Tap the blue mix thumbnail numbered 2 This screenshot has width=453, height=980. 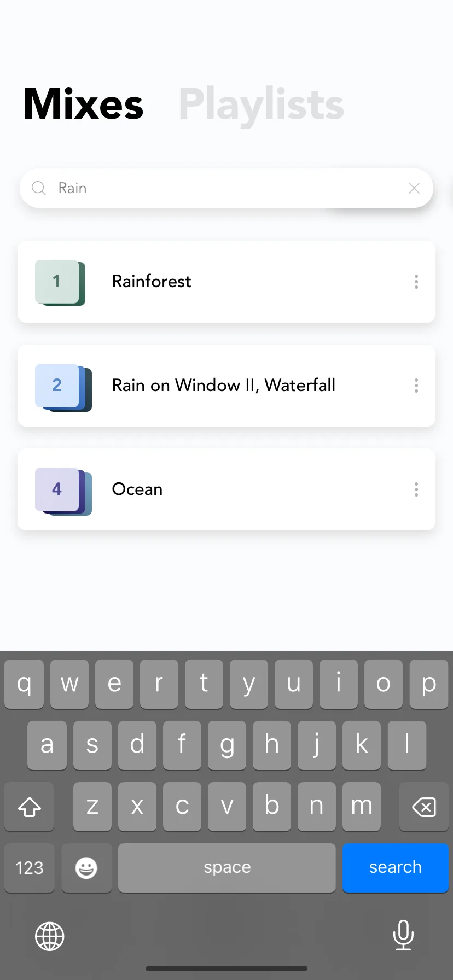pyautogui.click(x=63, y=387)
